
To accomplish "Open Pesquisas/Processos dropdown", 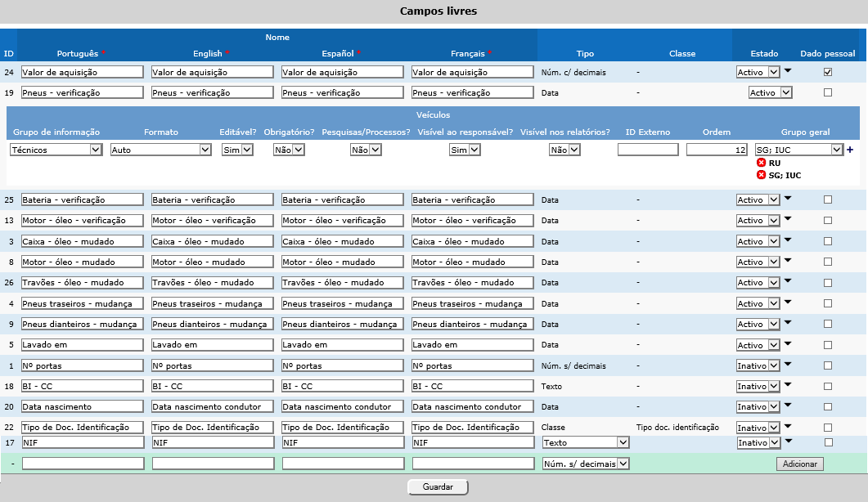I will [366, 150].
